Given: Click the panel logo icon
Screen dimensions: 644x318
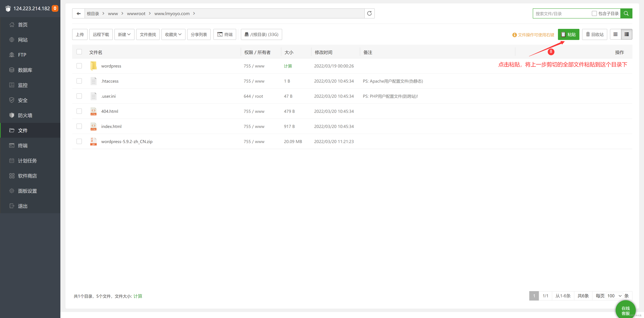Looking at the screenshot, I should coord(8,9).
